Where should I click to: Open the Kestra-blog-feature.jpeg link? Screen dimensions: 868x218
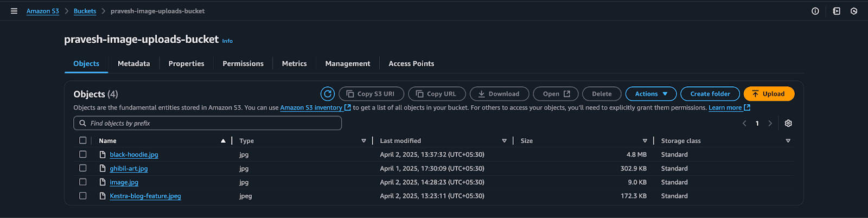click(145, 196)
